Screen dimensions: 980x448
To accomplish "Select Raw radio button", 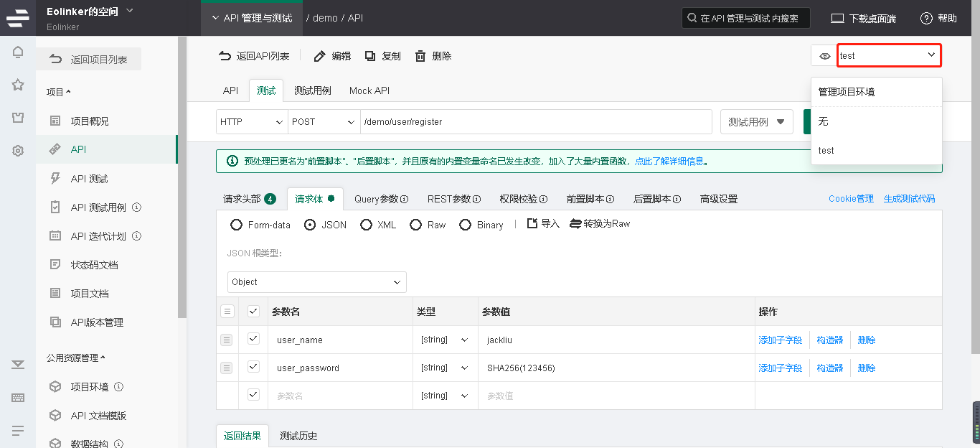I will coord(415,225).
